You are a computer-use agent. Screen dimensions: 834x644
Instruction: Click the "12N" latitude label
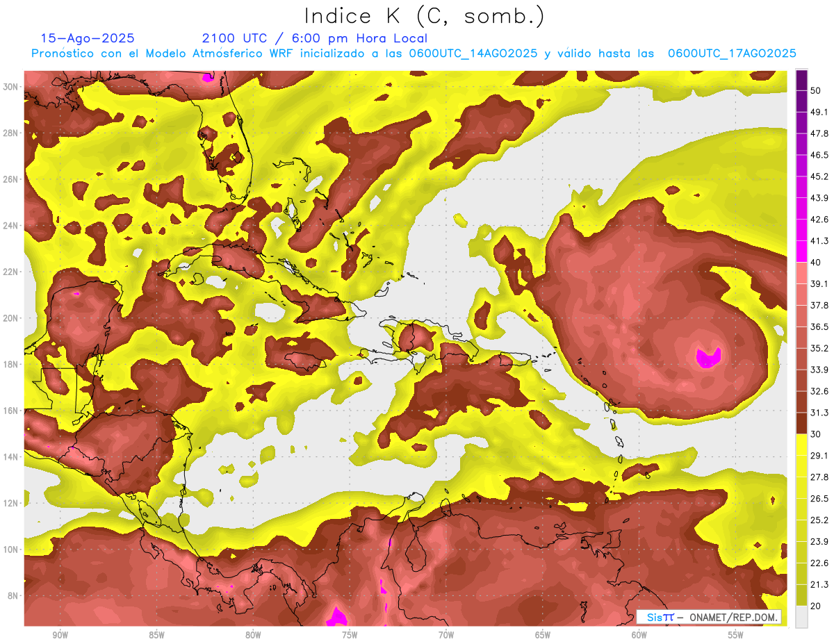coord(11,503)
